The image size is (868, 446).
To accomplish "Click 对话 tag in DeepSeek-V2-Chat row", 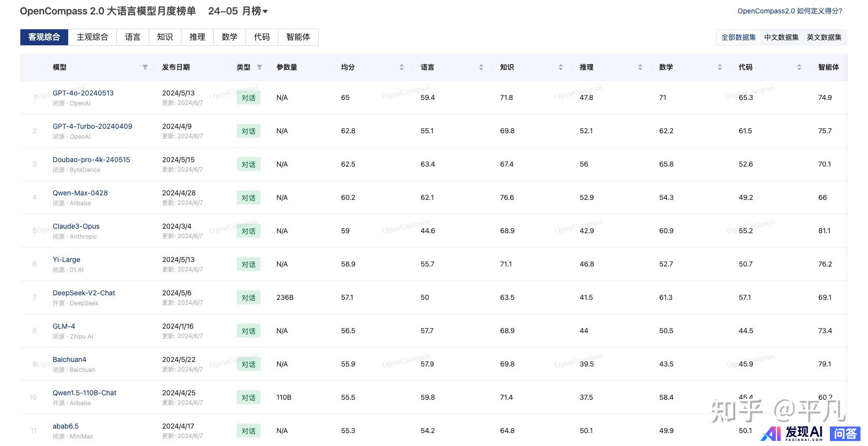I will pyautogui.click(x=249, y=298).
